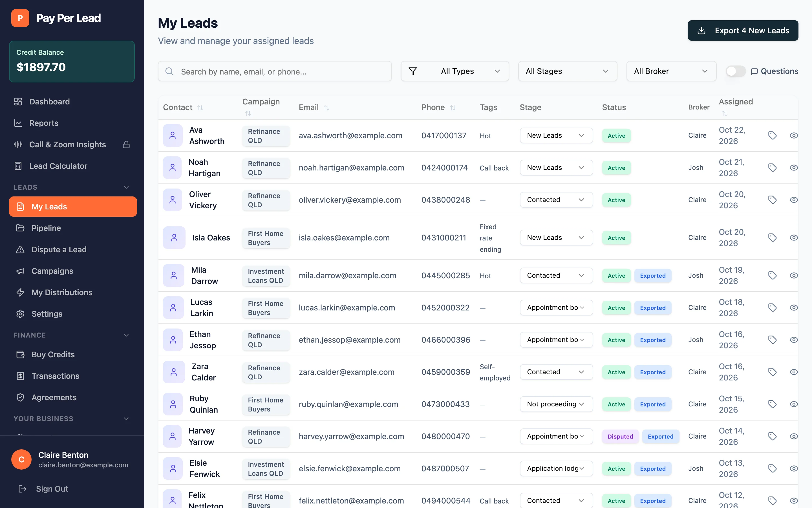Image resolution: width=812 pixels, height=508 pixels.
Task: Click the tag icon in Oliver Vickery's row
Action: 773,200
